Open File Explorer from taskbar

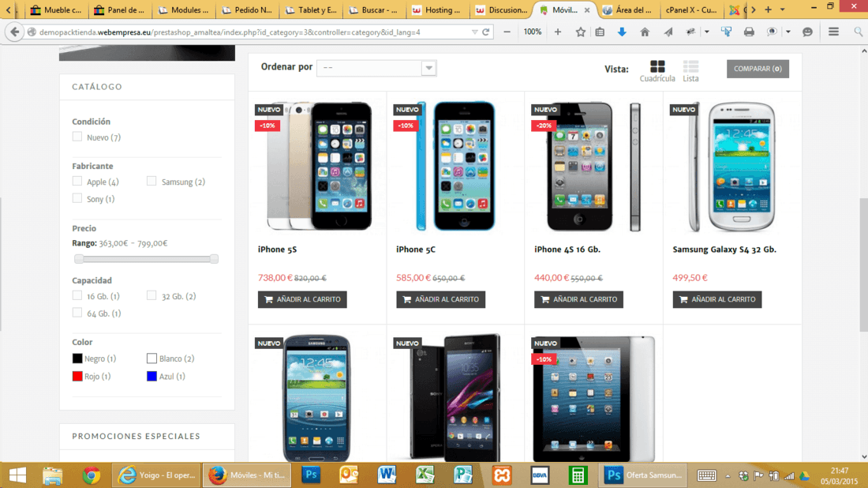(x=53, y=475)
